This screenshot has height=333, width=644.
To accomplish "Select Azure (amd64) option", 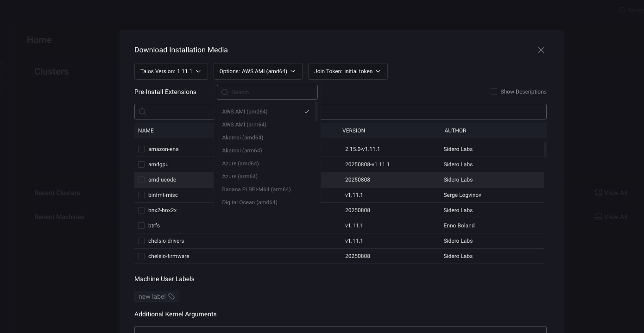I will click(x=240, y=163).
